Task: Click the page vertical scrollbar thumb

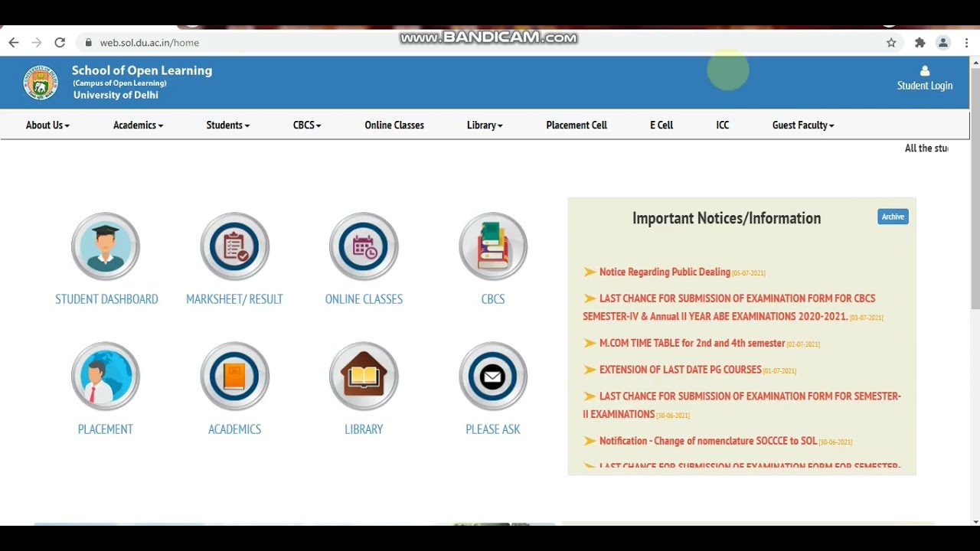Action: [x=975, y=187]
